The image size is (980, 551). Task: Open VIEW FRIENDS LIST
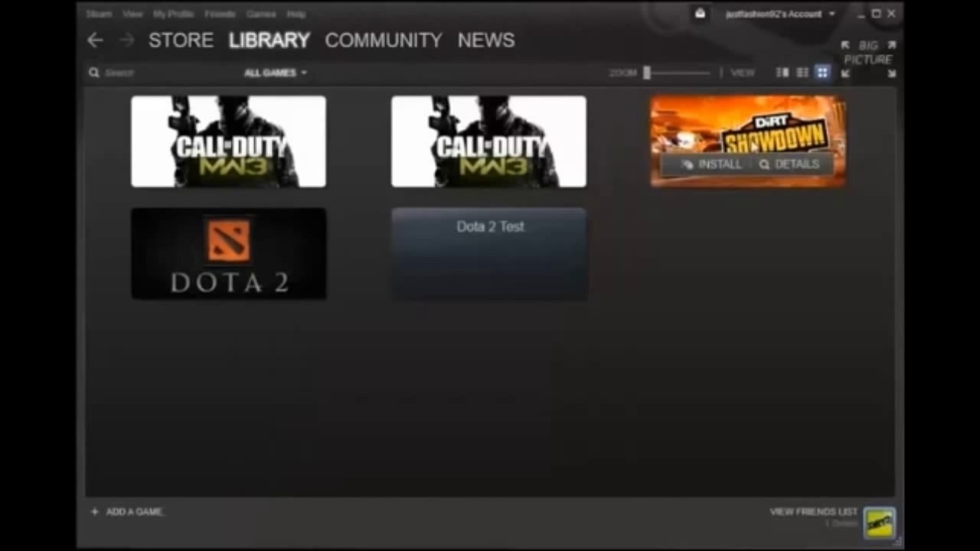(x=814, y=512)
